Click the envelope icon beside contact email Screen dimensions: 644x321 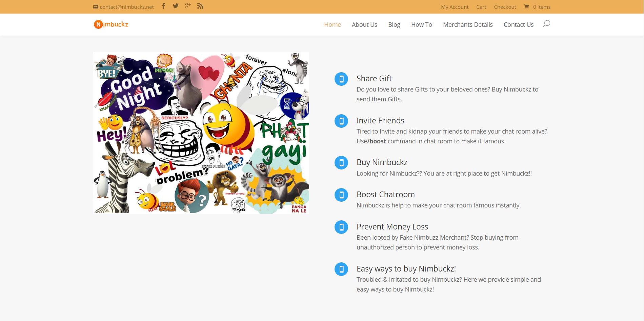point(96,7)
